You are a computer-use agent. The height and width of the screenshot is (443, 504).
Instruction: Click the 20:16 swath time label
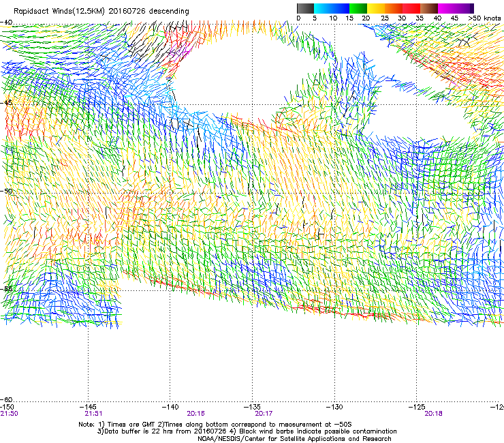point(195,414)
